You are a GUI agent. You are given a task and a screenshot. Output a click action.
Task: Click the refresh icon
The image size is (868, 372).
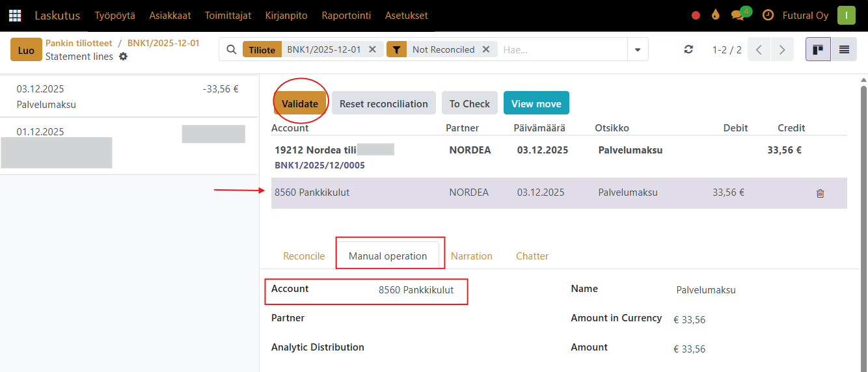(688, 49)
